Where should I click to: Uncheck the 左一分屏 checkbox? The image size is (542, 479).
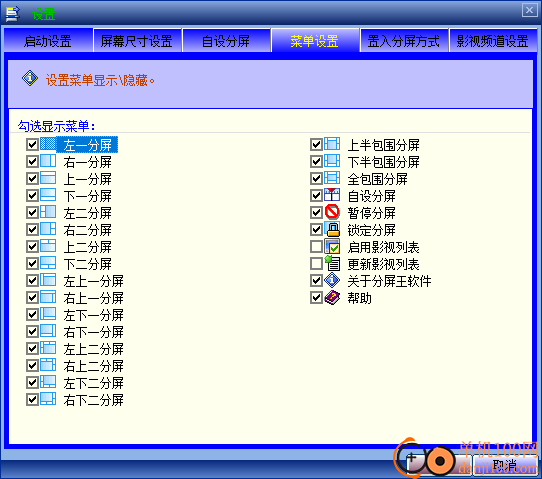32,144
